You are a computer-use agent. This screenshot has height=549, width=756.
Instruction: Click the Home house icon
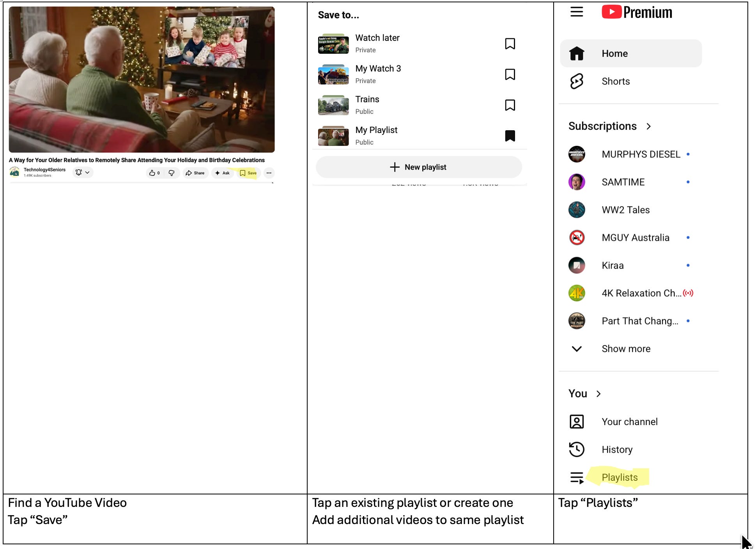(x=577, y=53)
